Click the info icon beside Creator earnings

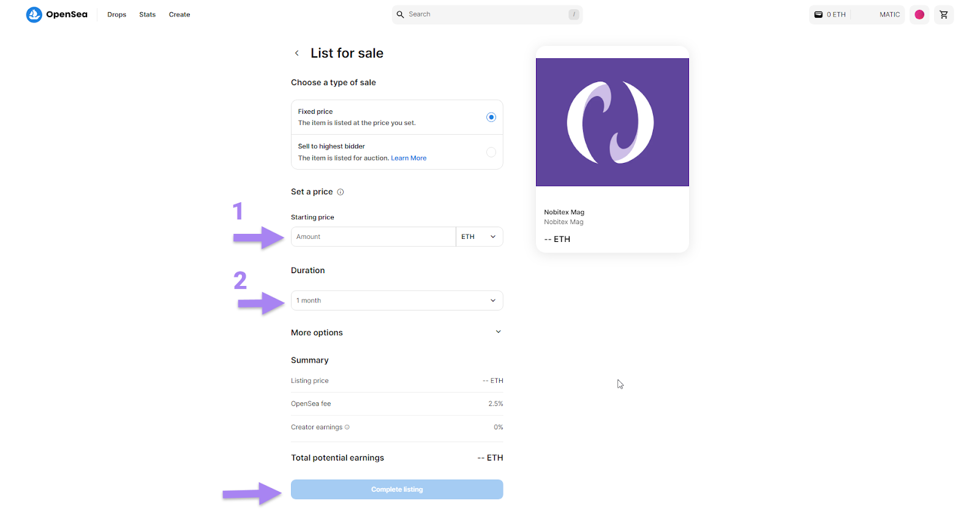coord(347,427)
